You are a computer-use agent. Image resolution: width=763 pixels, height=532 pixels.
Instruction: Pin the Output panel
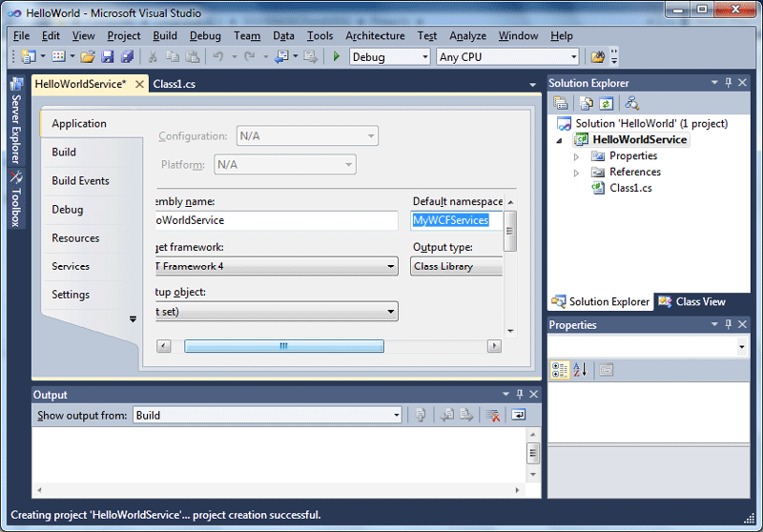520,394
